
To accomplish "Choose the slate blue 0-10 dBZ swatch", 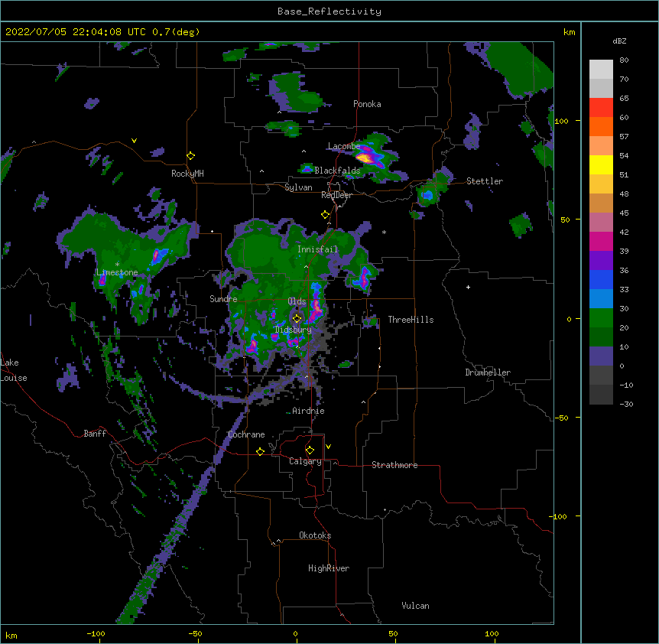I will 601,356.
